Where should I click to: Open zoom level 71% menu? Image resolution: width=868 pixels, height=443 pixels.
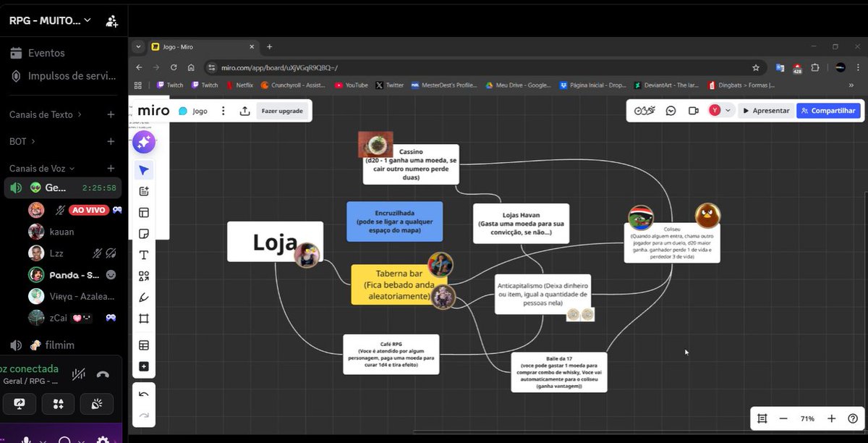tap(807, 418)
